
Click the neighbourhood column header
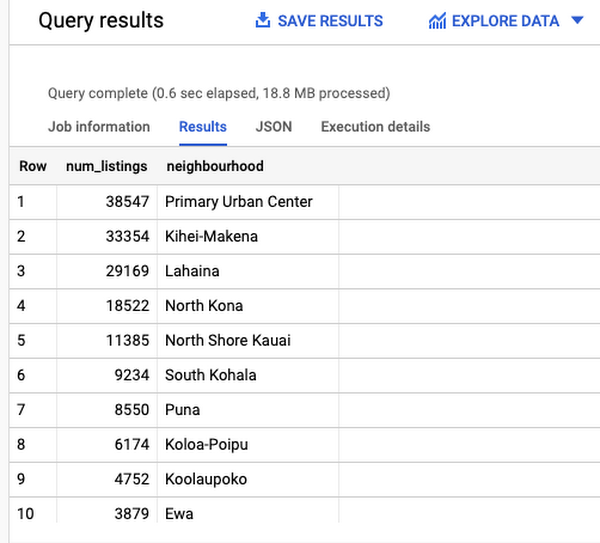[x=215, y=166]
